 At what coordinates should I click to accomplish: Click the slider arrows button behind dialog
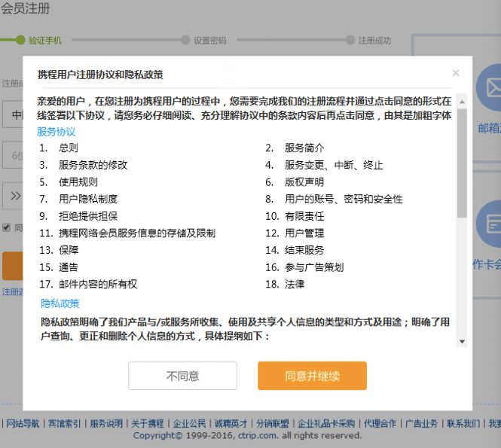tap(13, 196)
